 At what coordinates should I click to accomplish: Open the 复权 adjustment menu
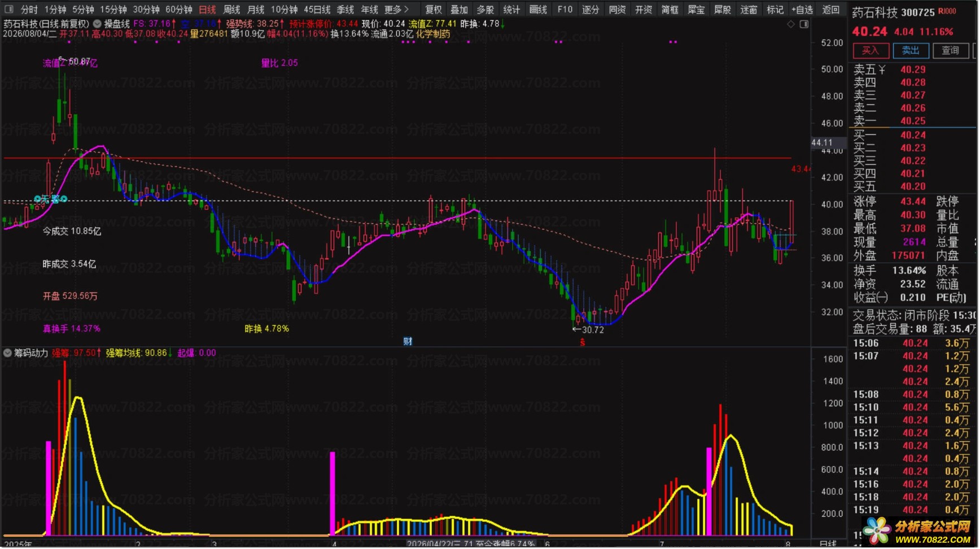[434, 10]
